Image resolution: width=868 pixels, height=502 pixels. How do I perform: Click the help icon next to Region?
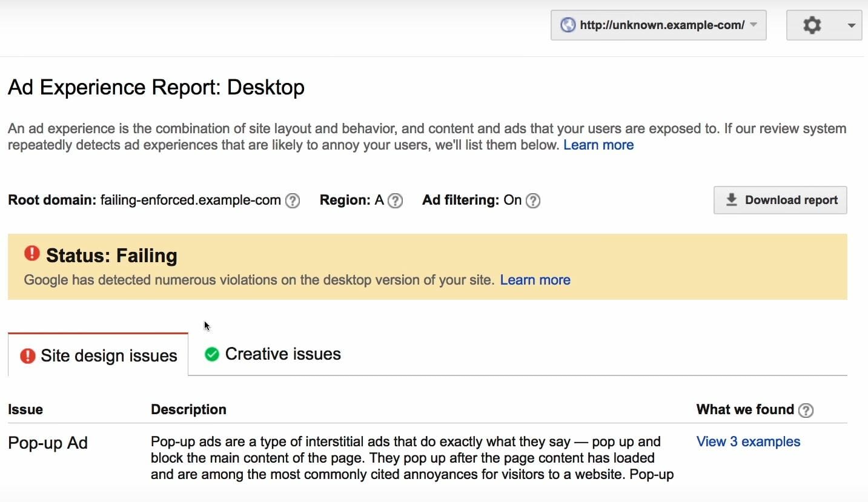click(x=395, y=200)
